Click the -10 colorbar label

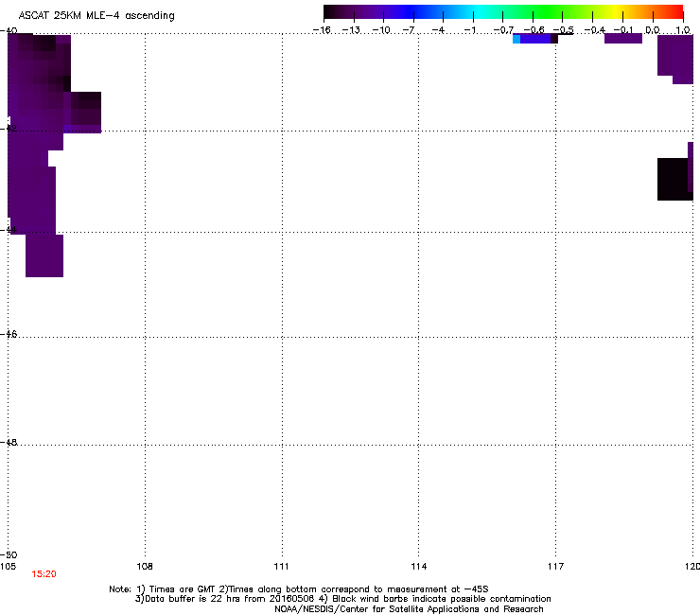(381, 30)
